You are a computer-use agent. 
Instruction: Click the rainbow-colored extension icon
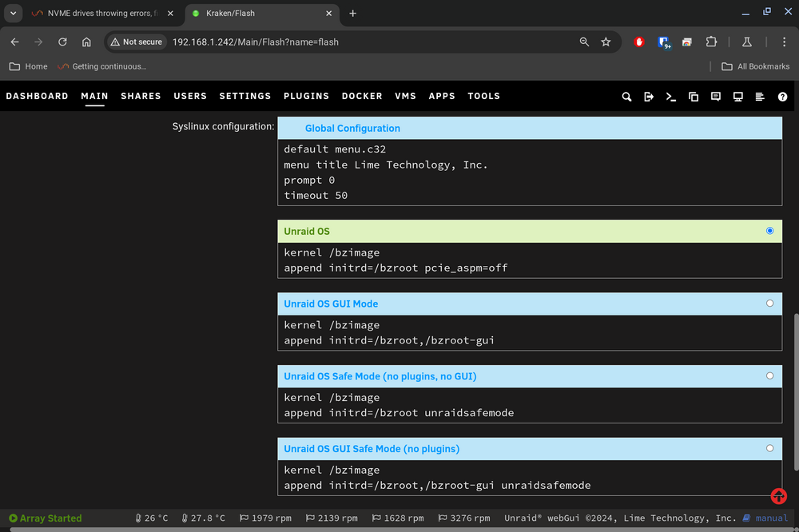[687, 42]
